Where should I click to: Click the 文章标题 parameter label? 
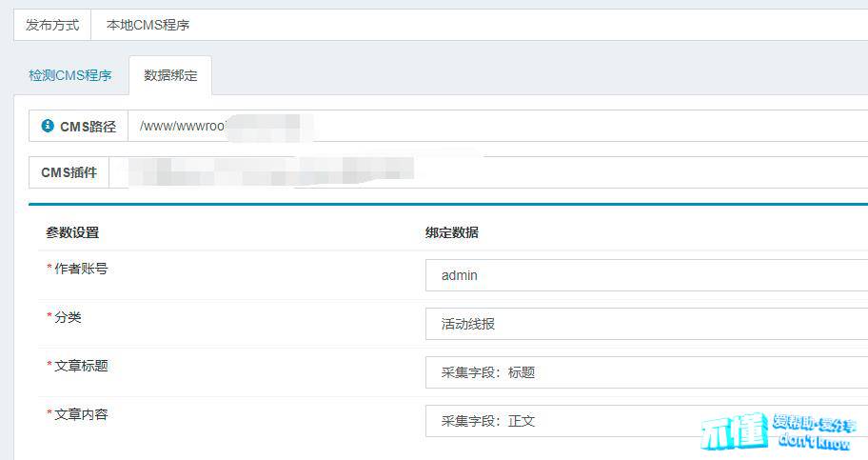[x=81, y=366]
